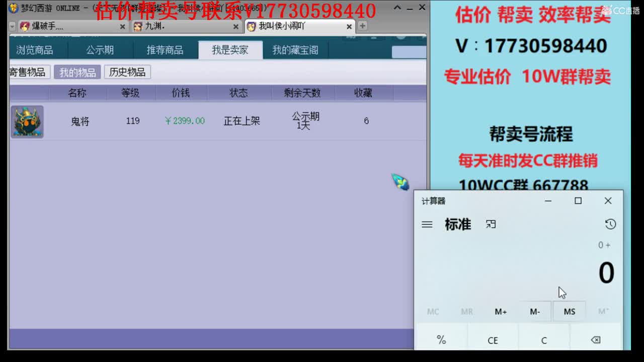Open the 我的藏宝阁 tab
This screenshot has height=362, width=644.
(295, 50)
